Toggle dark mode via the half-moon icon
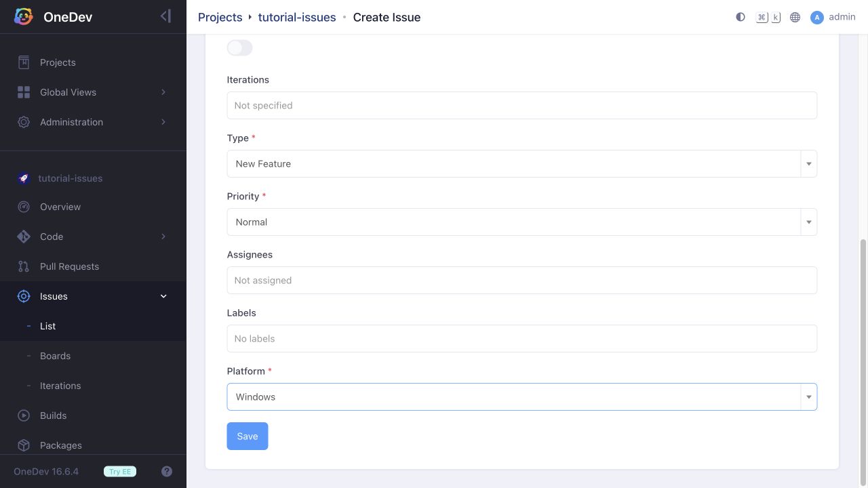The width and height of the screenshot is (868, 488). (x=741, y=17)
